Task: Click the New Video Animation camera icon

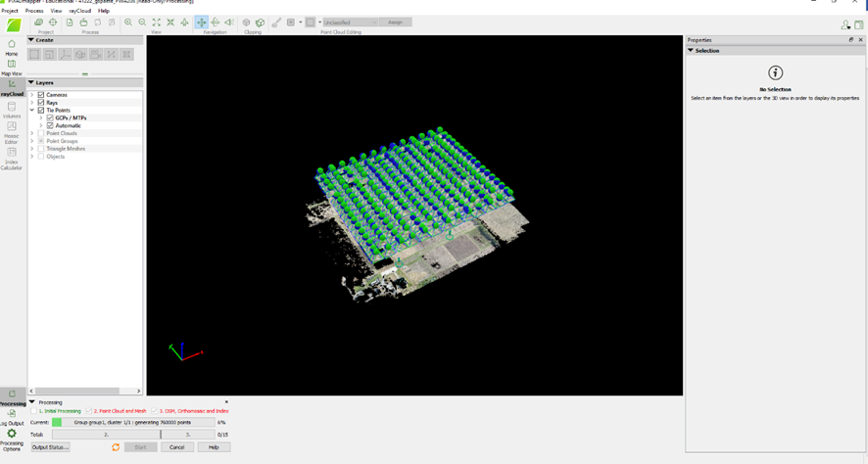Action: point(96,54)
